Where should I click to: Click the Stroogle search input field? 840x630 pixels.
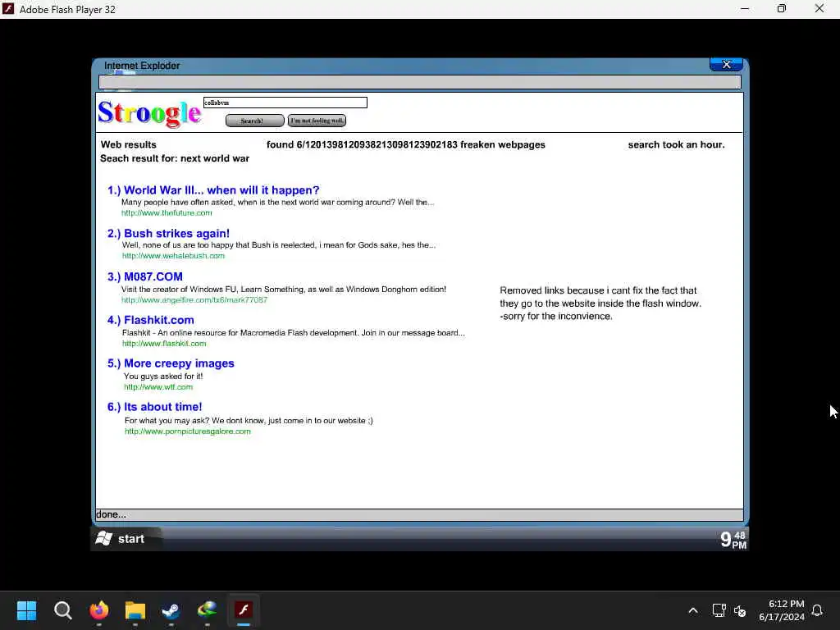285,103
